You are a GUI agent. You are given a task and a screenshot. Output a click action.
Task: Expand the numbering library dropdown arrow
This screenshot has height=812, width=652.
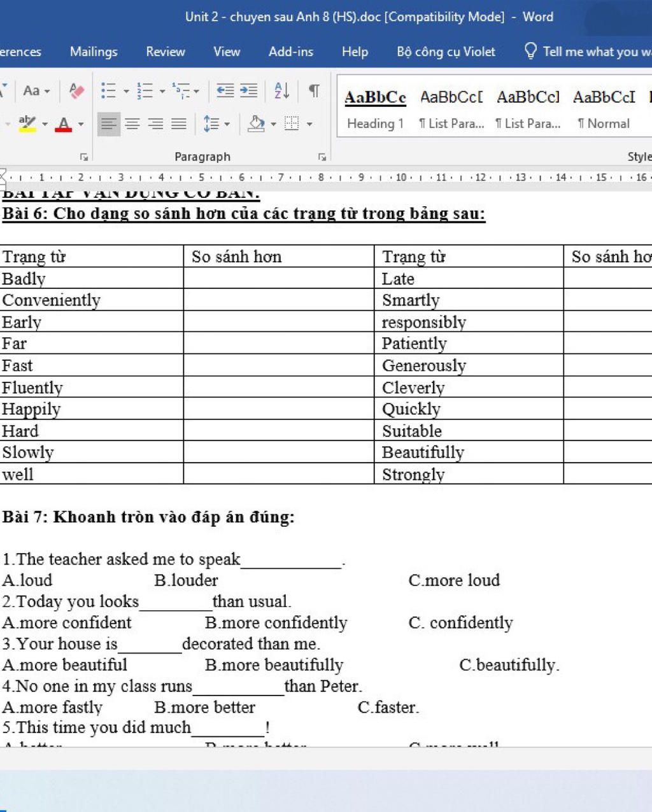162,92
